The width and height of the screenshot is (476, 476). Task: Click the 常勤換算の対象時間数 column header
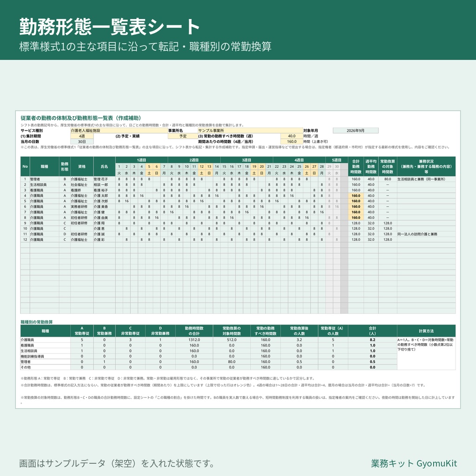[388, 166]
